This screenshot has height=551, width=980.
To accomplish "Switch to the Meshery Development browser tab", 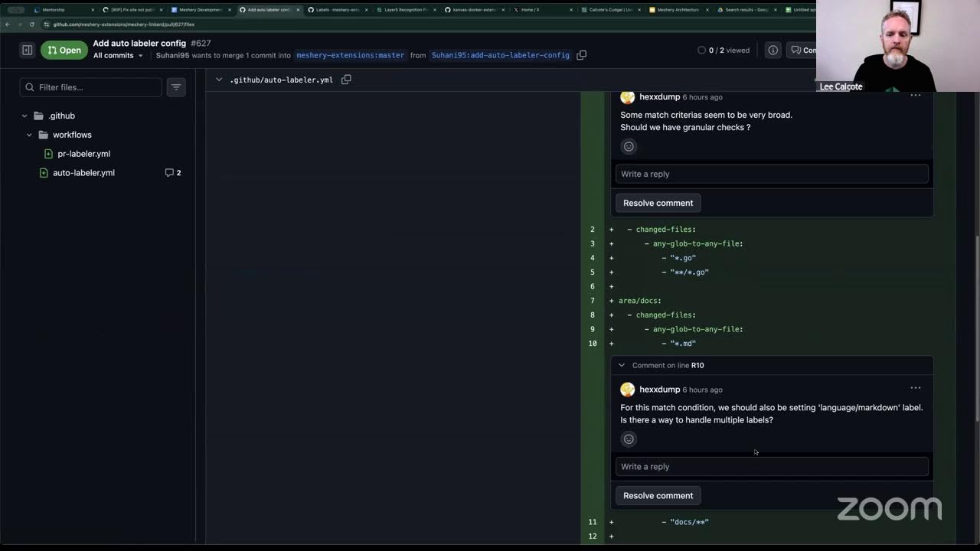I will tap(201, 10).
